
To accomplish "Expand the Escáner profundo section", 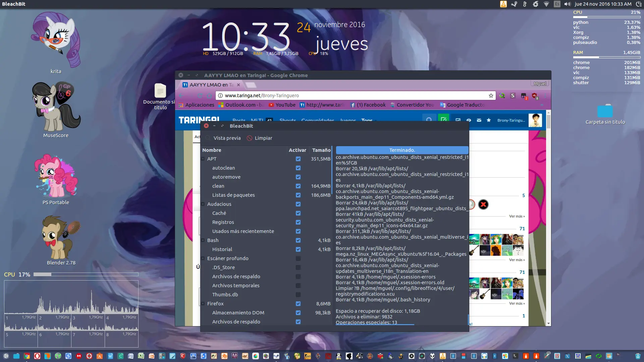I will (x=203, y=258).
